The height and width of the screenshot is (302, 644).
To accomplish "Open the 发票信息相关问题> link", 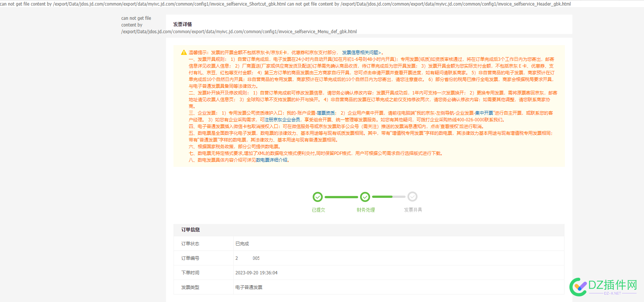I will pos(362,53).
